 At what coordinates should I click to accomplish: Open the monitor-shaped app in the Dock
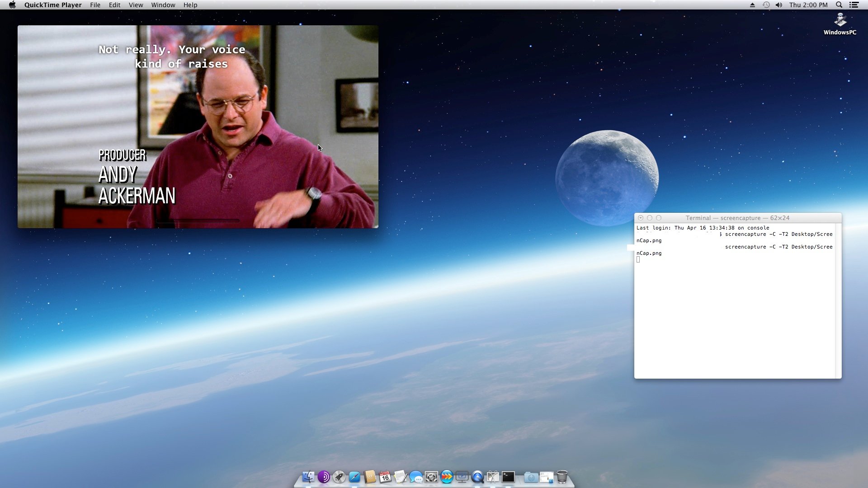tap(462, 477)
